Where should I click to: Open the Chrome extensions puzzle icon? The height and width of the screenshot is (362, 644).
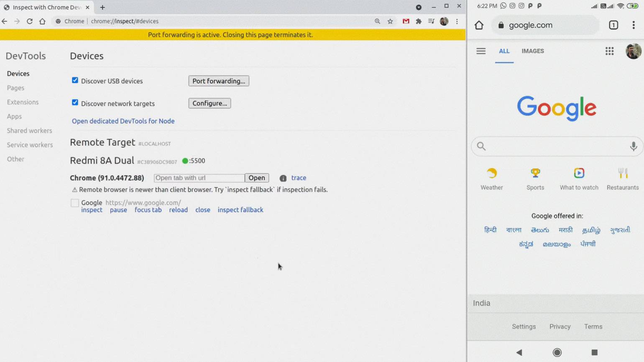(419, 21)
